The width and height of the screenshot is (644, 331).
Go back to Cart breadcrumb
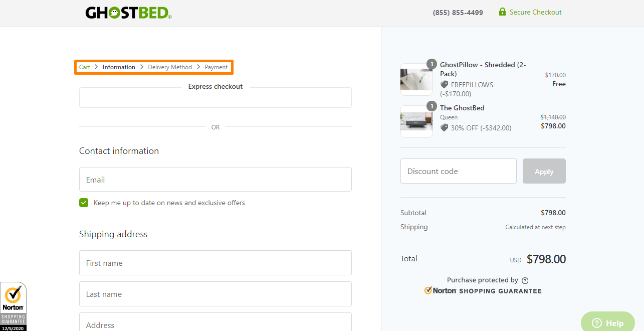(x=85, y=67)
